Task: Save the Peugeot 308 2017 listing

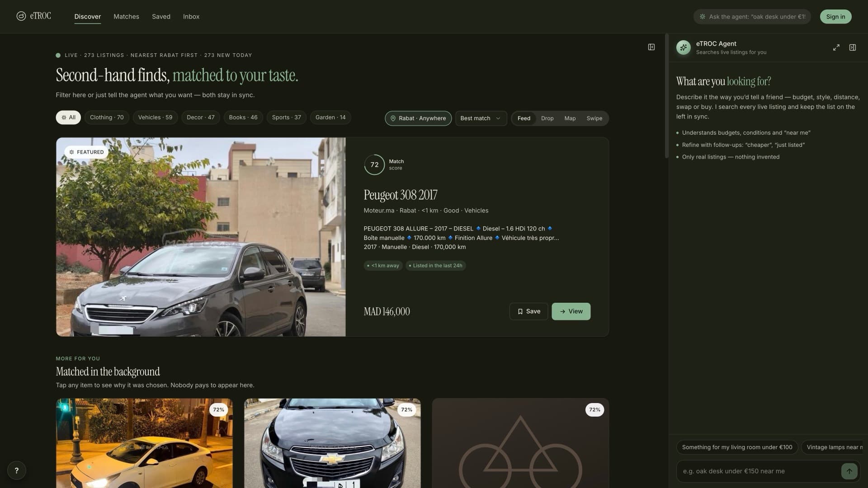Action: [528, 311]
